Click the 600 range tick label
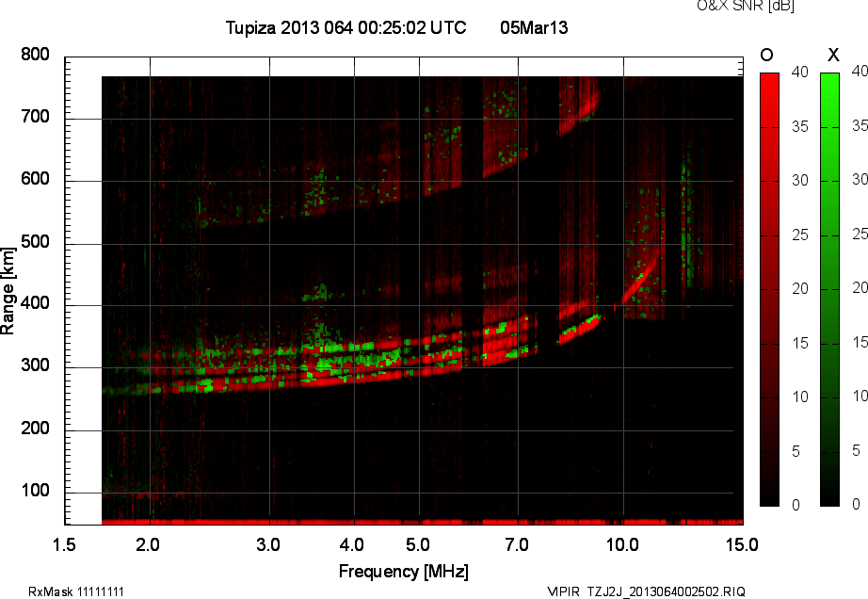The width and height of the screenshot is (868, 599). (35, 179)
